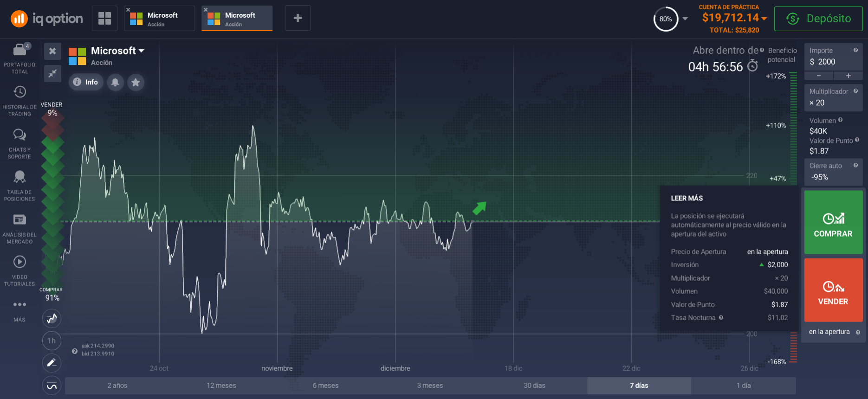Open Video Tutoriales

19,271
